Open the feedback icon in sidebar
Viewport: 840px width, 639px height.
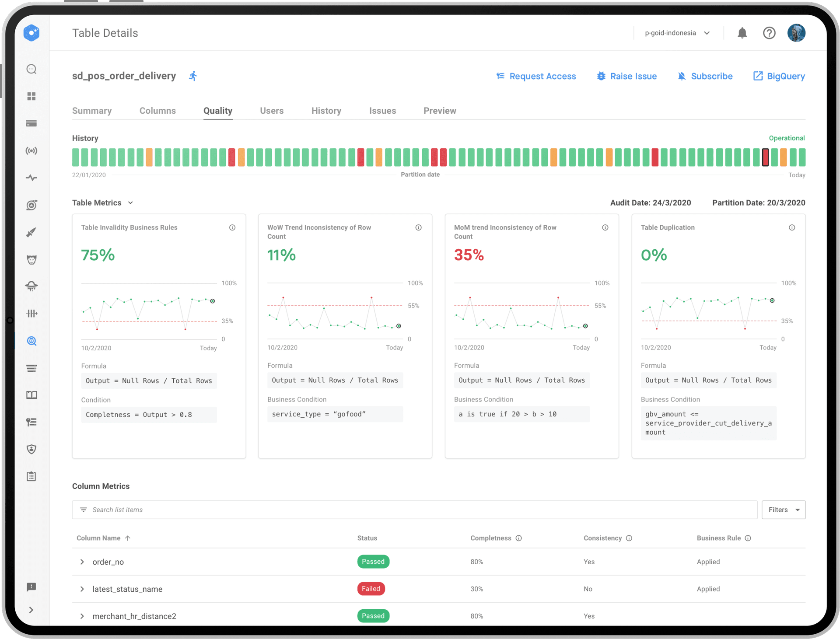point(31,587)
